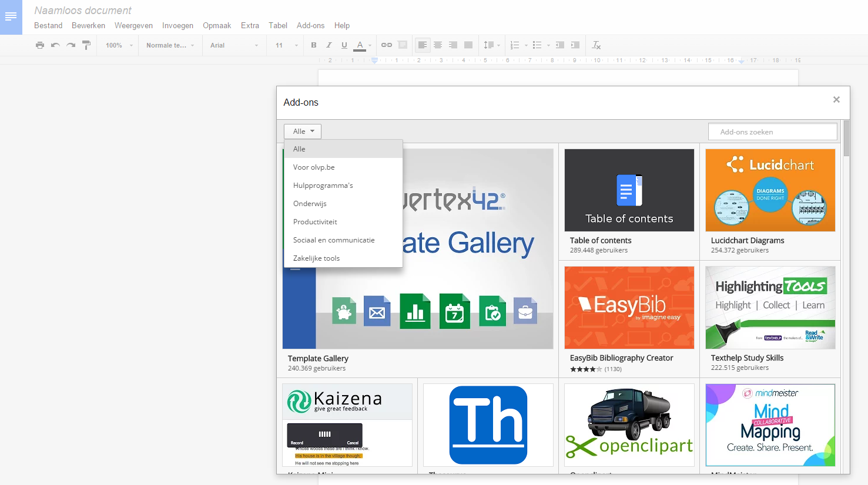Increase the indent level
This screenshot has width=868, height=485.
pyautogui.click(x=575, y=45)
